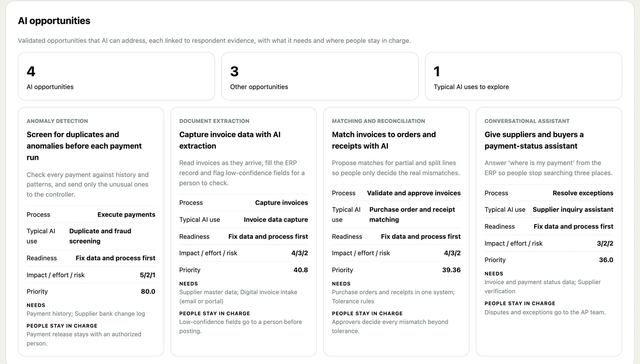The width and height of the screenshot is (640, 364).
Task: Click the ANOMALY DETECTION category label
Action: [57, 121]
